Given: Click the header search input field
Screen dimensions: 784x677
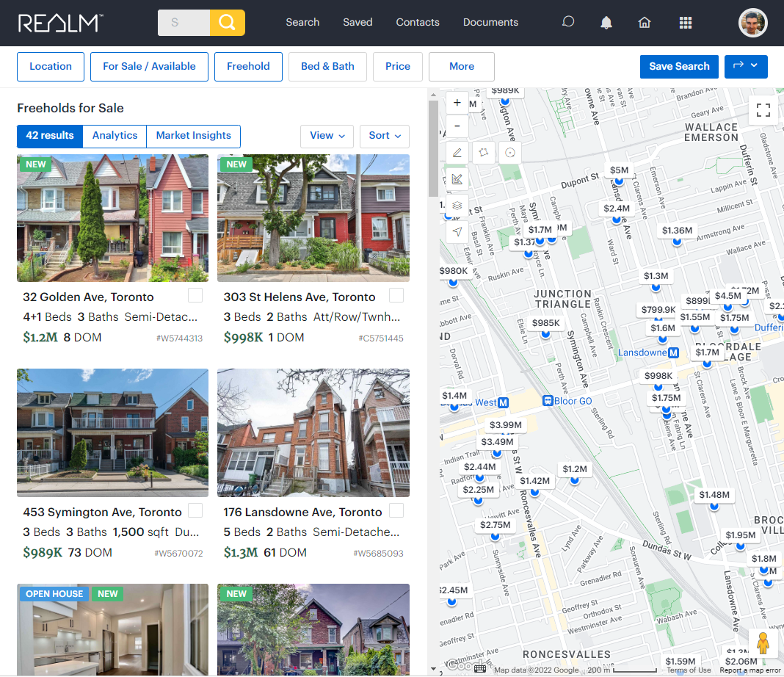Looking at the screenshot, I should (x=184, y=23).
